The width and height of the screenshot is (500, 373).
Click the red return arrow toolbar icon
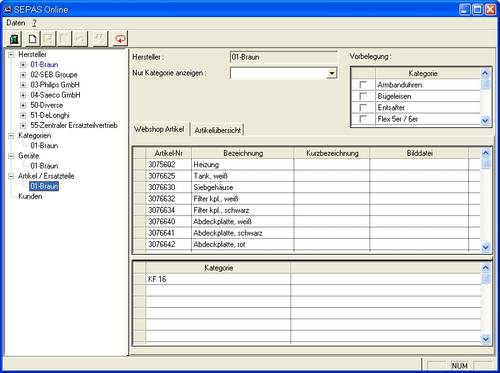(x=120, y=39)
